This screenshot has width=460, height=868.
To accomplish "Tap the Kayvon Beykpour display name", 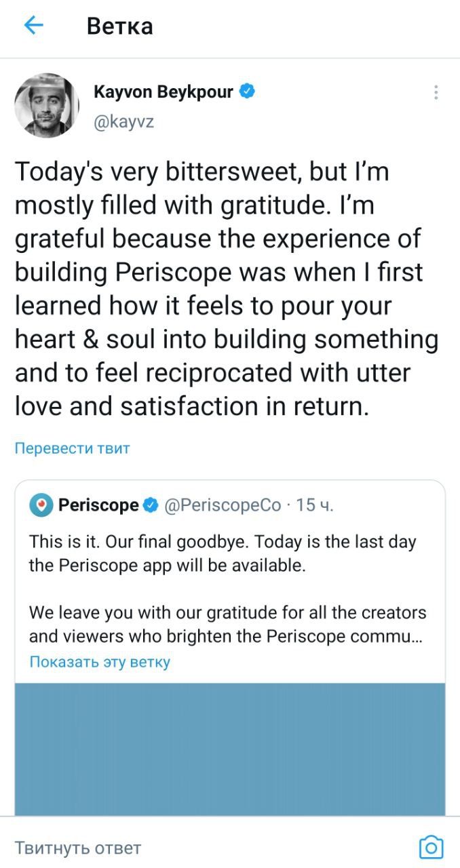I will (x=163, y=92).
